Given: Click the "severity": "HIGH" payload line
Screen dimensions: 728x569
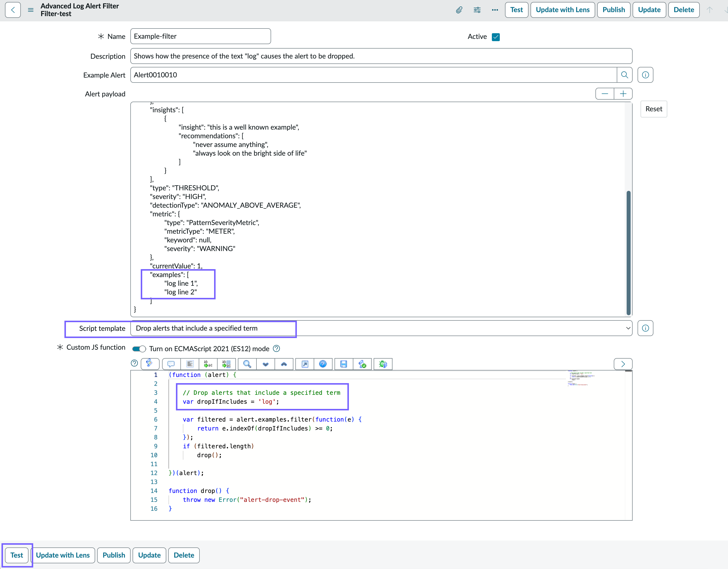Looking at the screenshot, I should tap(178, 197).
